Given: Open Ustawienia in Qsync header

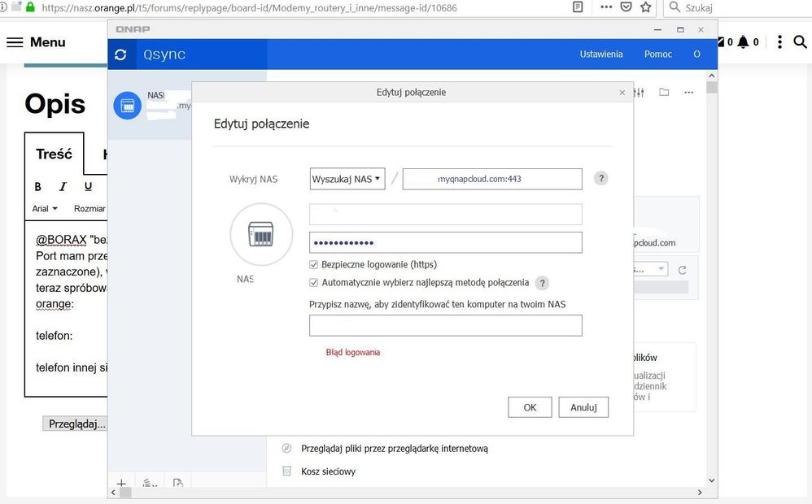Looking at the screenshot, I should pos(601,54).
